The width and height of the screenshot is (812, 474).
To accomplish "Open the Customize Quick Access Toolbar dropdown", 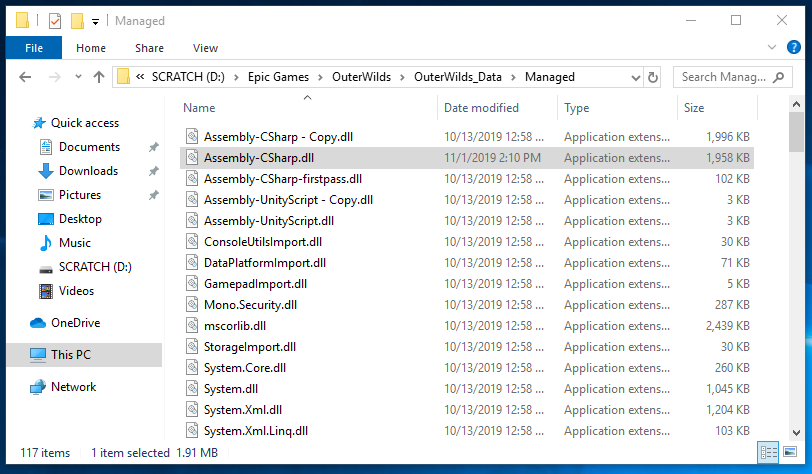I will (x=96, y=21).
